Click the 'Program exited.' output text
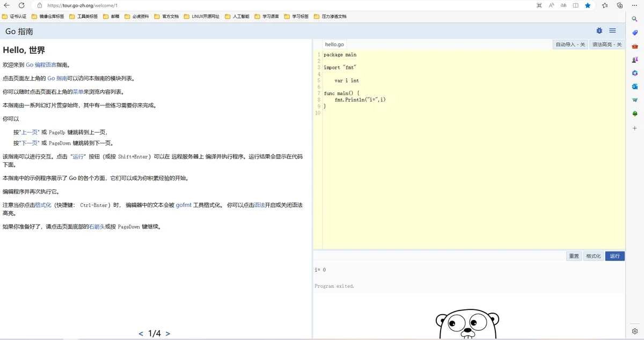The image size is (644, 340). 334,286
